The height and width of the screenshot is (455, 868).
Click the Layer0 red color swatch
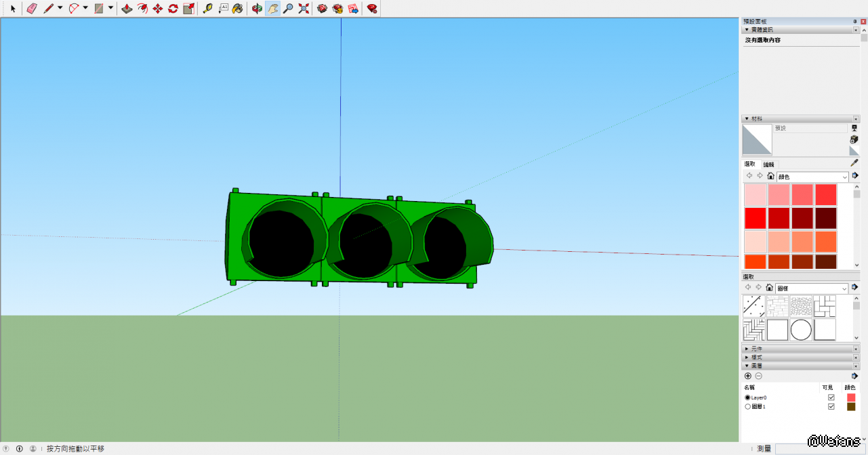point(851,397)
